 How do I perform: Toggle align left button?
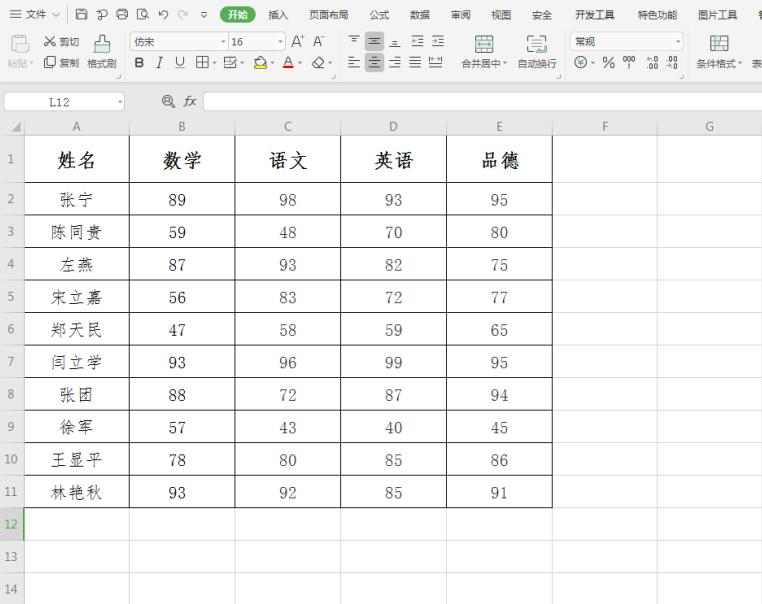click(x=354, y=62)
